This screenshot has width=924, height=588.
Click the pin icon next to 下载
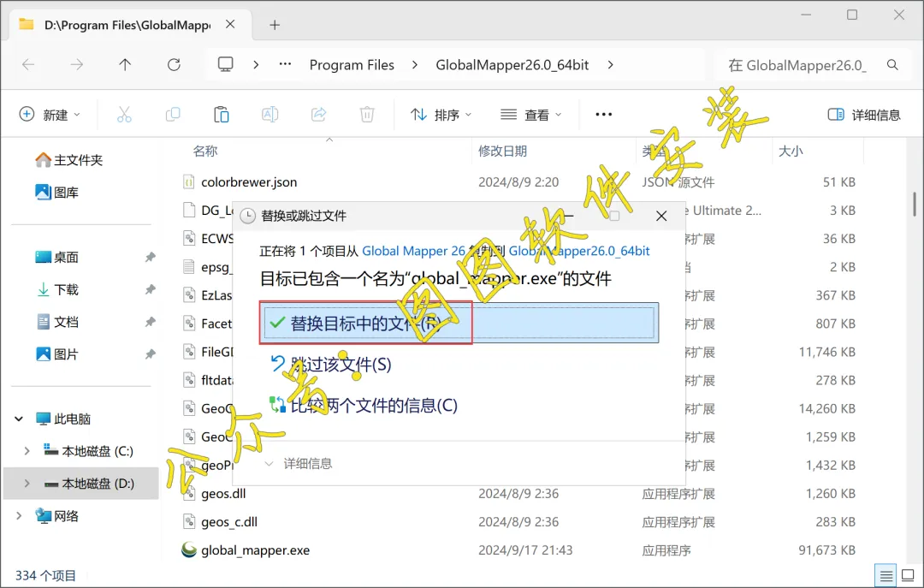151,289
